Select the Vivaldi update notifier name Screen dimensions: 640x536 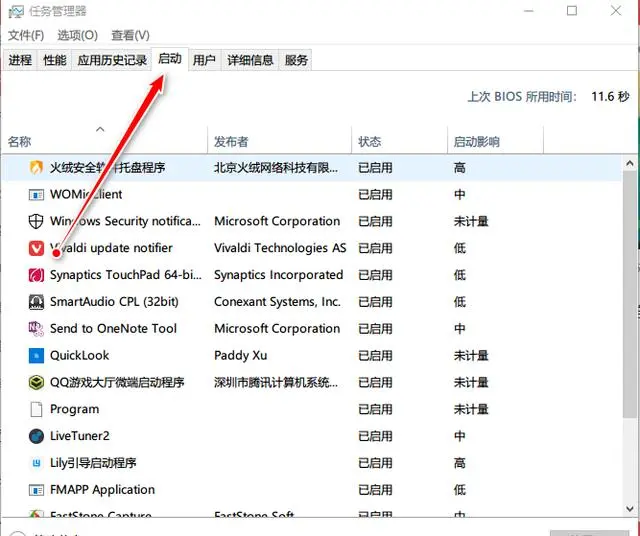(x=111, y=248)
